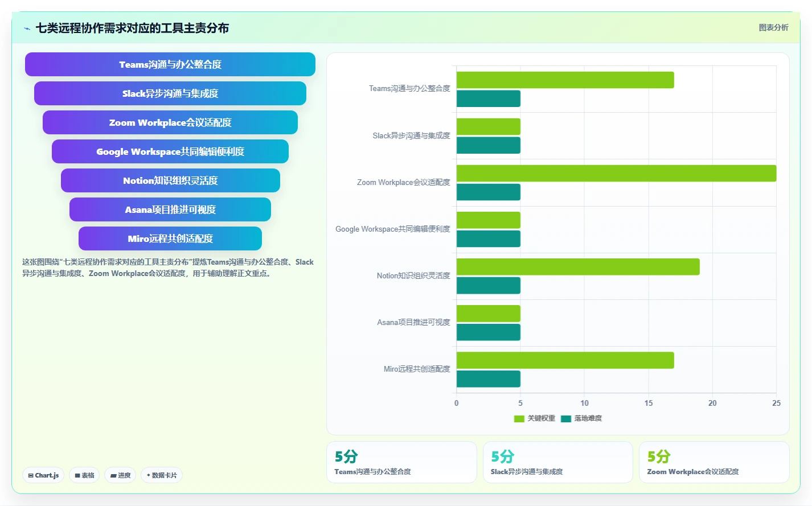812x506 pixels.
Task: Click the Google Workspace共同编辑便利度 chart axis label
Action: click(x=393, y=229)
